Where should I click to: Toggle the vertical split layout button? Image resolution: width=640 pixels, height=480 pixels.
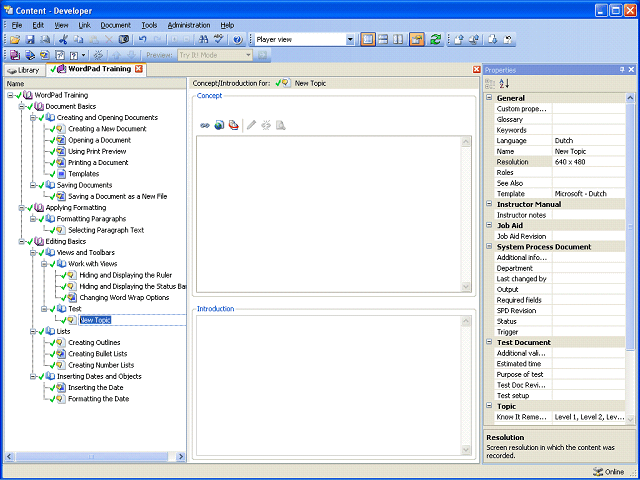click(x=398, y=40)
